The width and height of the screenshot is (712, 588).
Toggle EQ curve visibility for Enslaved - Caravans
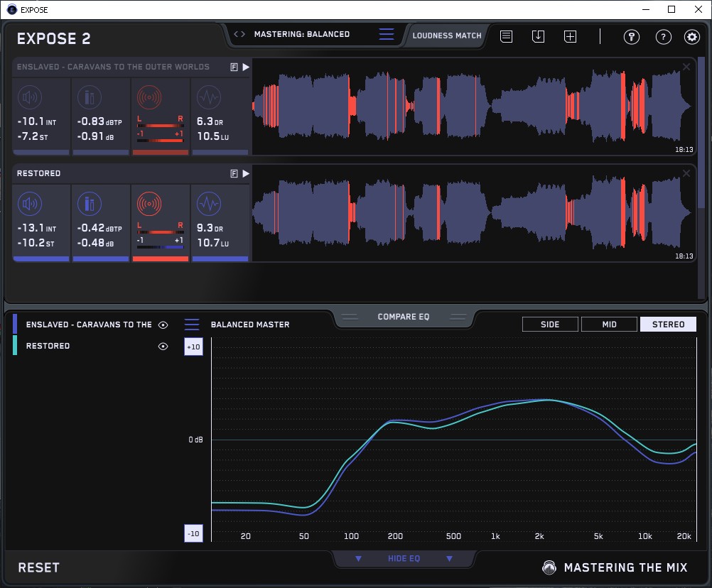tap(163, 325)
